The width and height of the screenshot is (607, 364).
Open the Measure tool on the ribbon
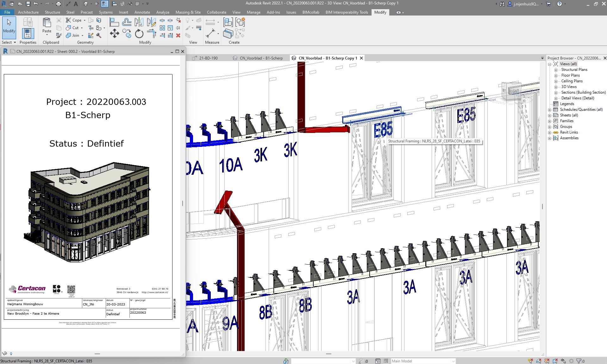pyautogui.click(x=211, y=34)
